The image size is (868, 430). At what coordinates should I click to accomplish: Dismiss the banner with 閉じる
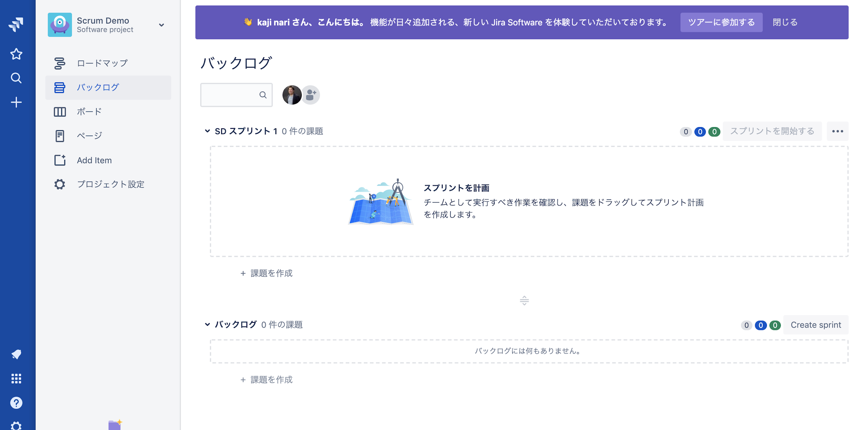pyautogui.click(x=785, y=22)
